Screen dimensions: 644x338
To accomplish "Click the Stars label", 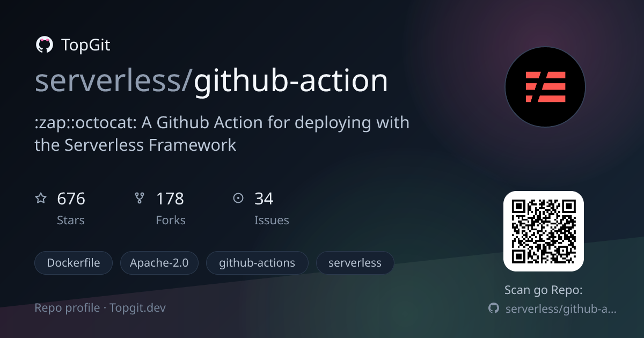I will point(70,220).
